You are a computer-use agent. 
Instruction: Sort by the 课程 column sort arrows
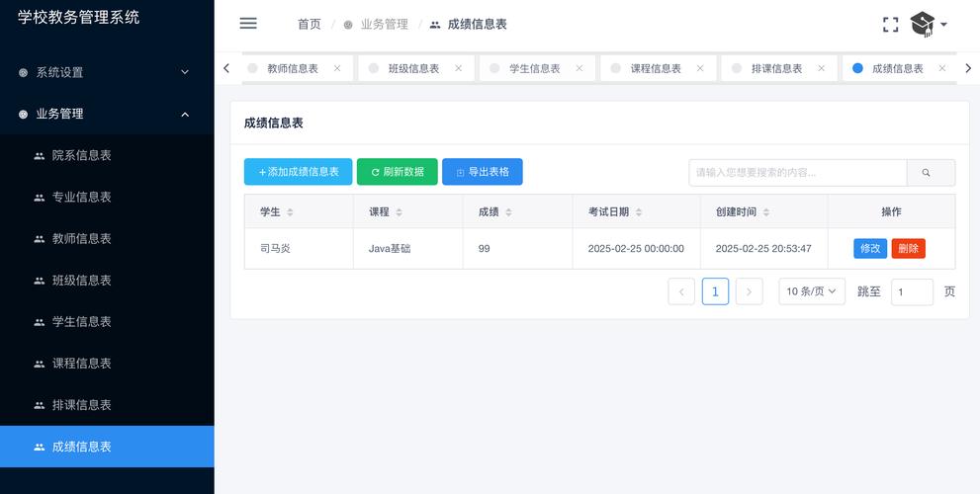point(399,212)
